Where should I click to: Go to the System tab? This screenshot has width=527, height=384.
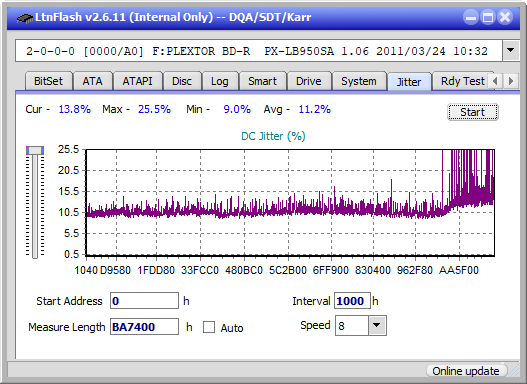coord(359,81)
